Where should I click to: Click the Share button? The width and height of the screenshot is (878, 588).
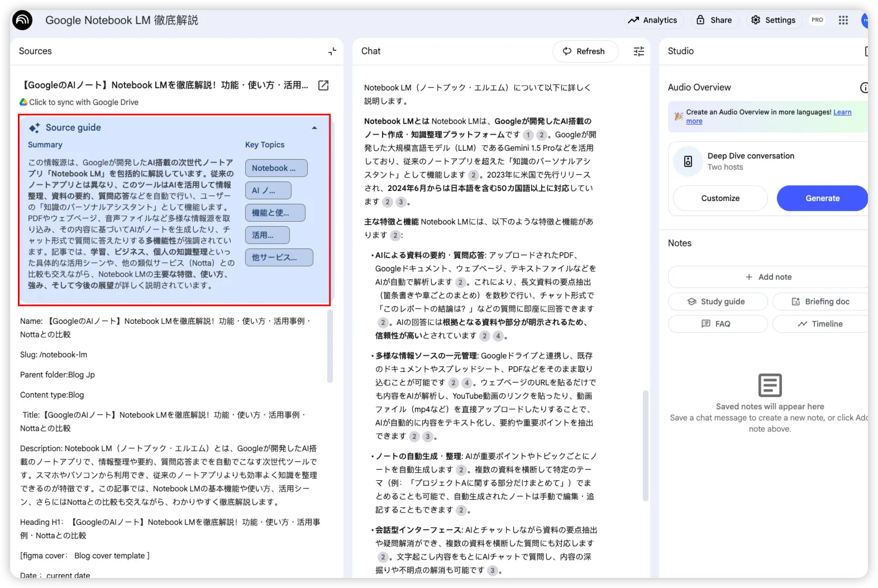pyautogui.click(x=714, y=20)
